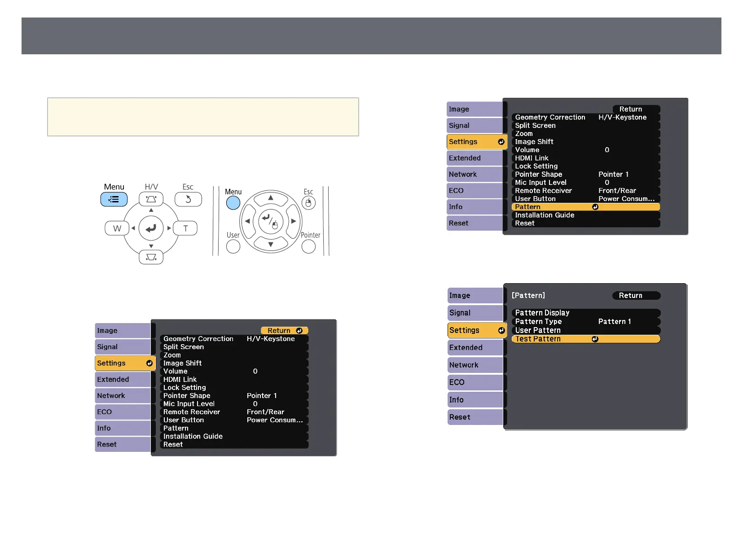
Task: Select Network tab in bottom-left menu
Action: coord(123,396)
